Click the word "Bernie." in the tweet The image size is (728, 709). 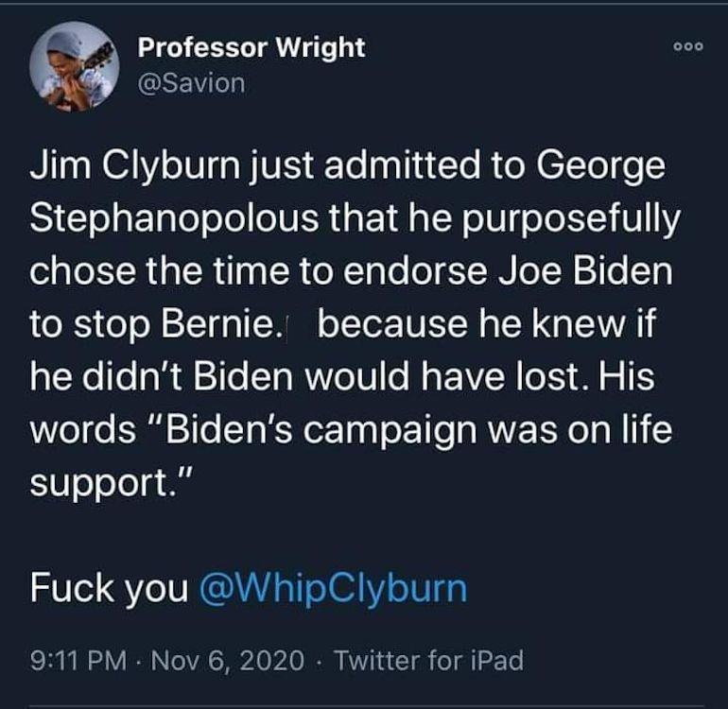(220, 323)
